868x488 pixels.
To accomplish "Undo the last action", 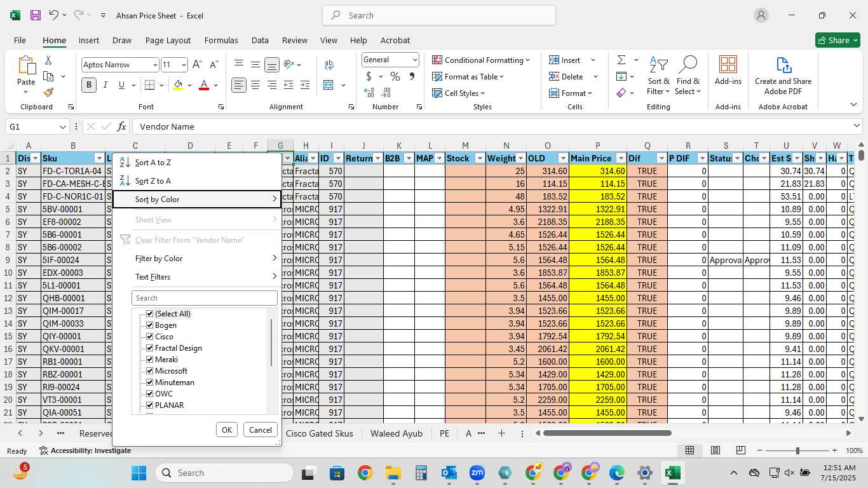I will [x=54, y=15].
